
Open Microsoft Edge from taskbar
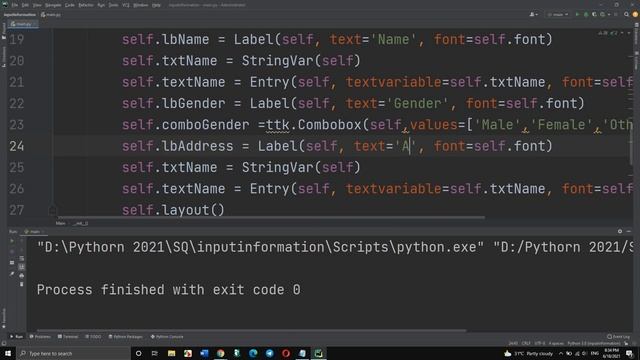coord(253,353)
